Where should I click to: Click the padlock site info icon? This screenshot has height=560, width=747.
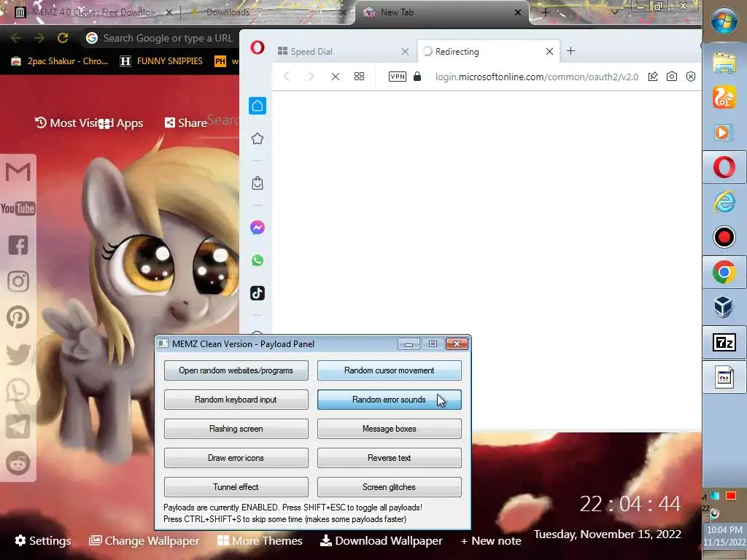[x=417, y=77]
